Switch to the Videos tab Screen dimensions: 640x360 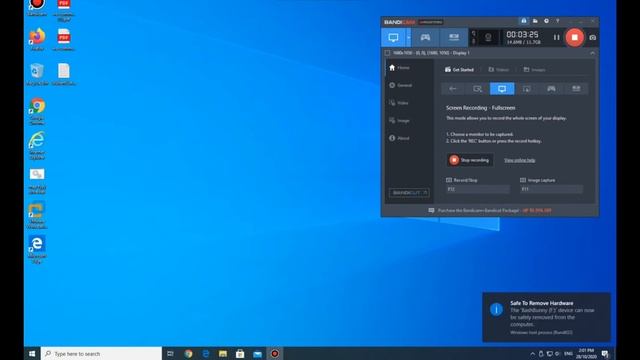point(499,70)
